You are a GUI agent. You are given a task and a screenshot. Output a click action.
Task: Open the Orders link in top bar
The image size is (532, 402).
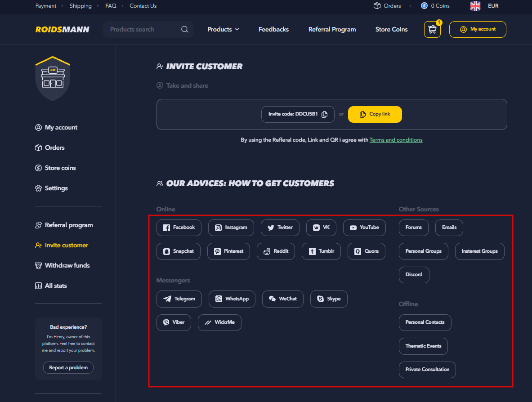387,6
